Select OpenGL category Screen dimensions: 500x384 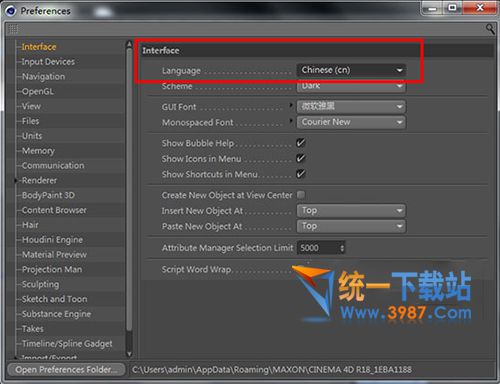click(38, 91)
